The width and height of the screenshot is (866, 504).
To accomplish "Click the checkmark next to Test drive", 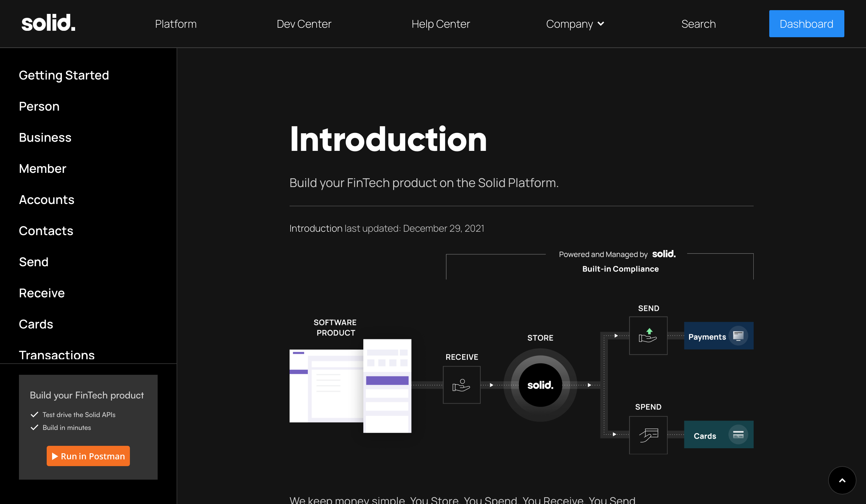I will (35, 415).
